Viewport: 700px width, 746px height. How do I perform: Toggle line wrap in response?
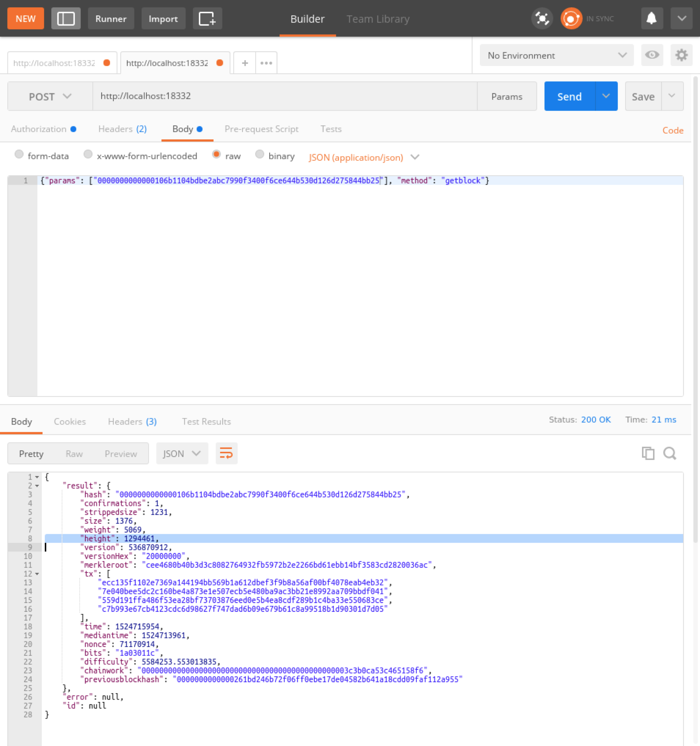226,453
